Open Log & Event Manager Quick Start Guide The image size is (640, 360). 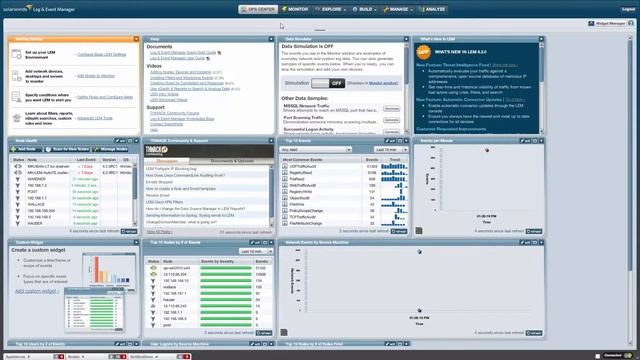coord(183,53)
